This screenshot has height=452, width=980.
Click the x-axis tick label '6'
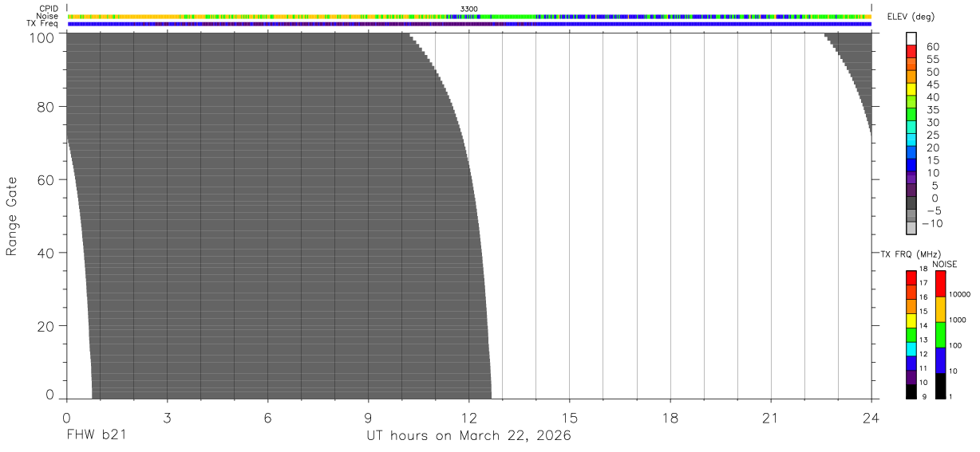point(267,417)
